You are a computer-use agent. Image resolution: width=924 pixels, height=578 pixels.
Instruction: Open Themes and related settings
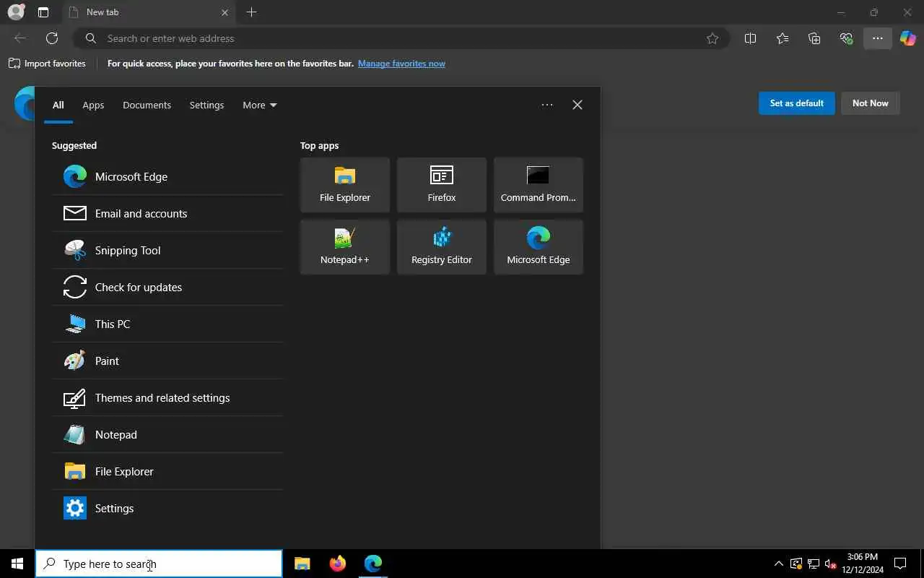(167, 397)
